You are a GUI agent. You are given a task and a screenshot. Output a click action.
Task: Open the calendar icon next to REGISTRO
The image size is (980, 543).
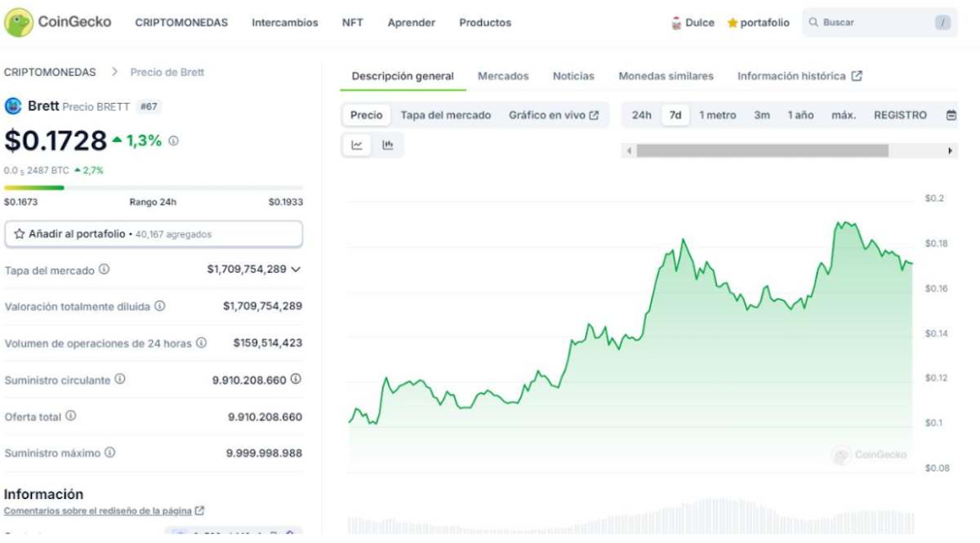coord(950,115)
